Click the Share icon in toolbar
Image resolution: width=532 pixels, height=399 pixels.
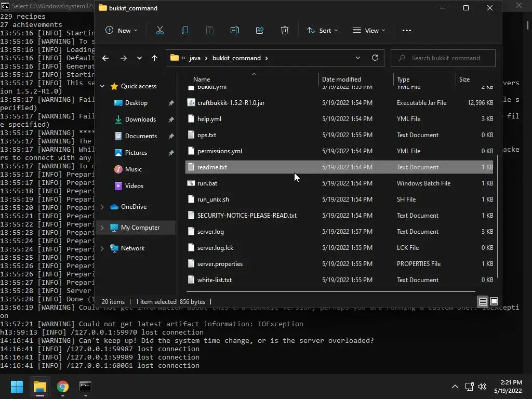pyautogui.click(x=260, y=31)
